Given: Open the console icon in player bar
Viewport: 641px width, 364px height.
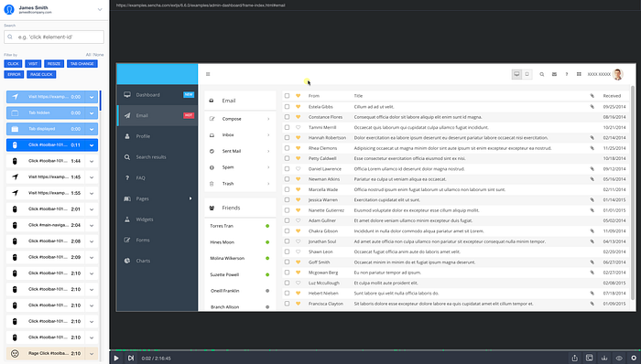Looking at the screenshot, I should 589,358.
